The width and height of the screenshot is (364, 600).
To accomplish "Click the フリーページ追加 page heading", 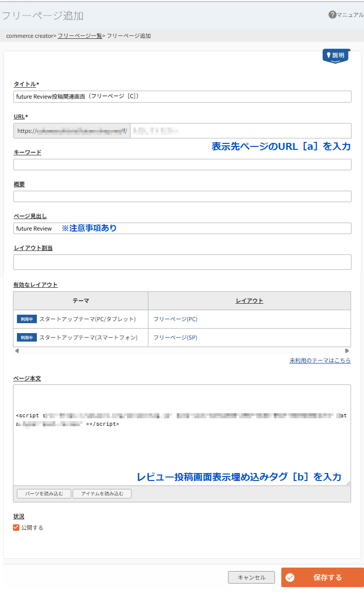I will [42, 15].
